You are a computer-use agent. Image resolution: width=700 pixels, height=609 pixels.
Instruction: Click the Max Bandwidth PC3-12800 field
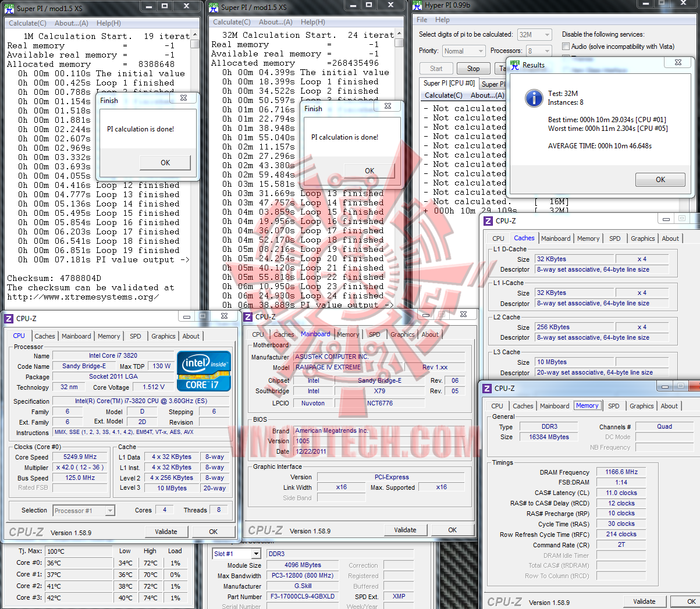[x=303, y=576]
